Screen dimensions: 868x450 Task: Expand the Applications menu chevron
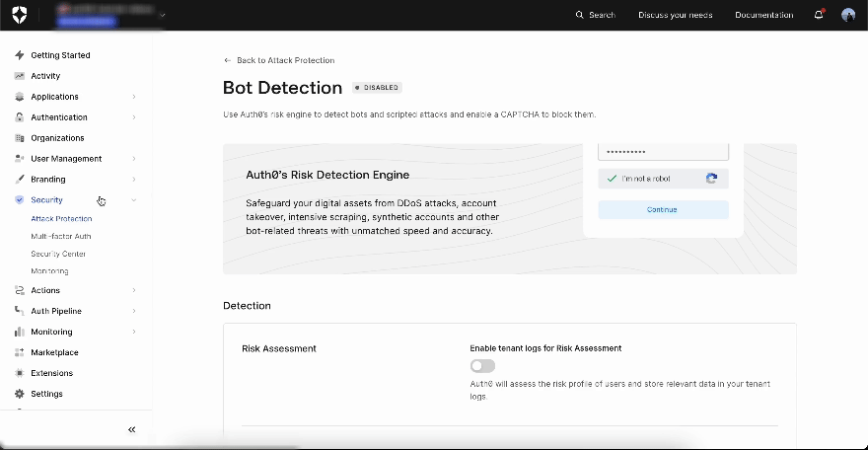tap(134, 97)
